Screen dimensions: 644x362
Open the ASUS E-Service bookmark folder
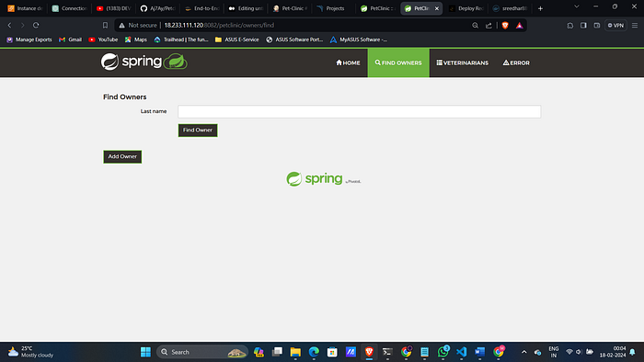tap(237, 40)
